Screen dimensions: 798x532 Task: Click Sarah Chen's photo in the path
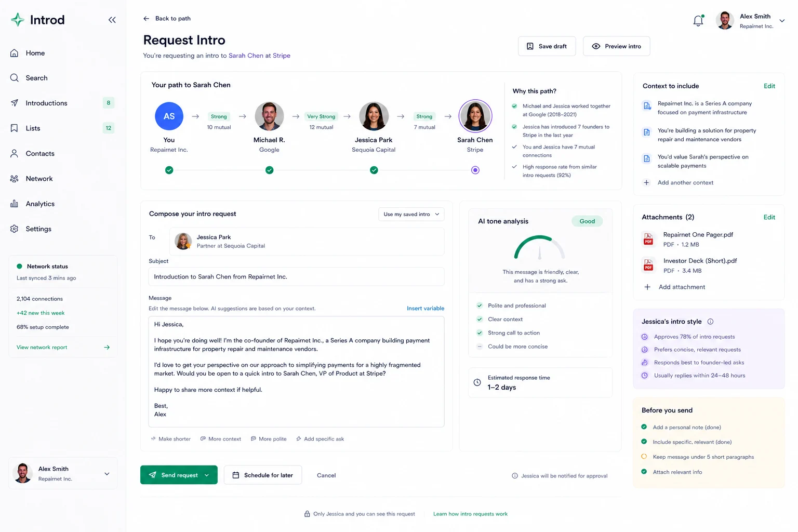(x=475, y=116)
